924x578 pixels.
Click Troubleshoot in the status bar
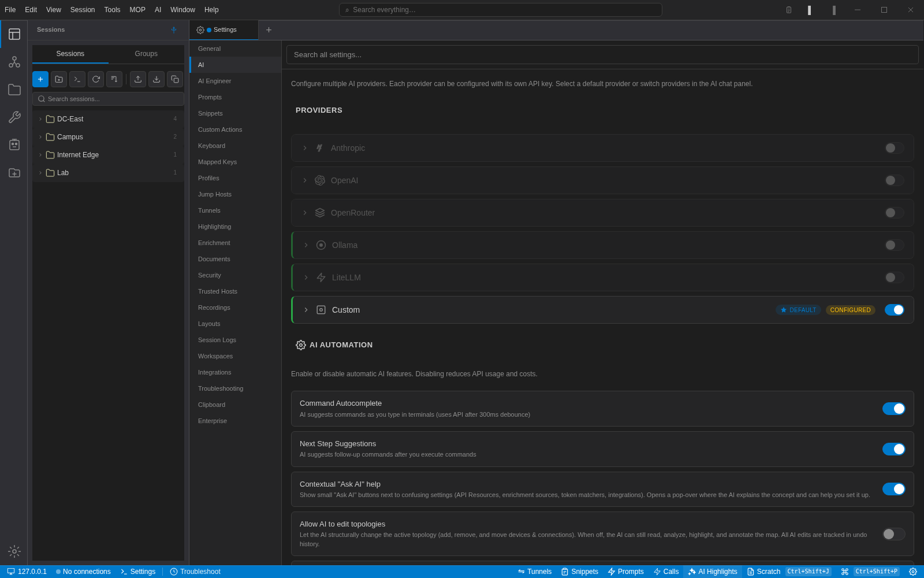195,572
